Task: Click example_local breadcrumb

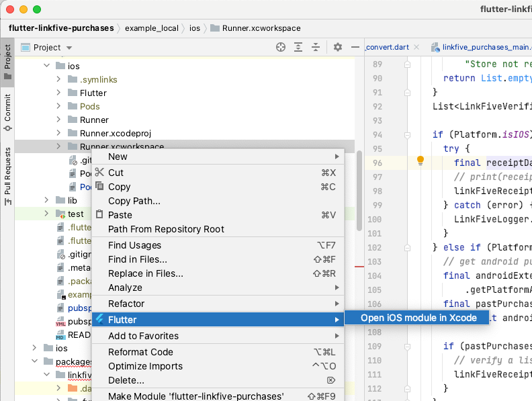Action: coord(151,28)
